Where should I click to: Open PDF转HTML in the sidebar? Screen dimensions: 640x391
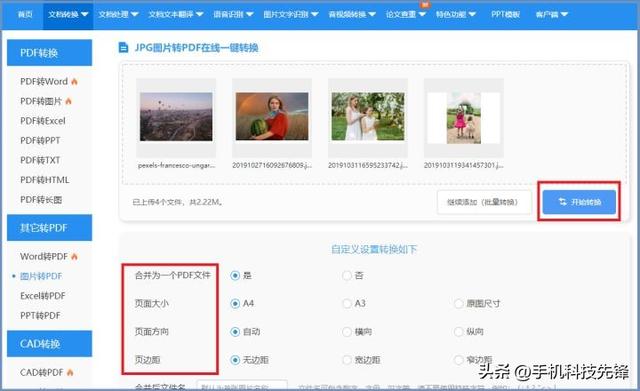[44, 180]
